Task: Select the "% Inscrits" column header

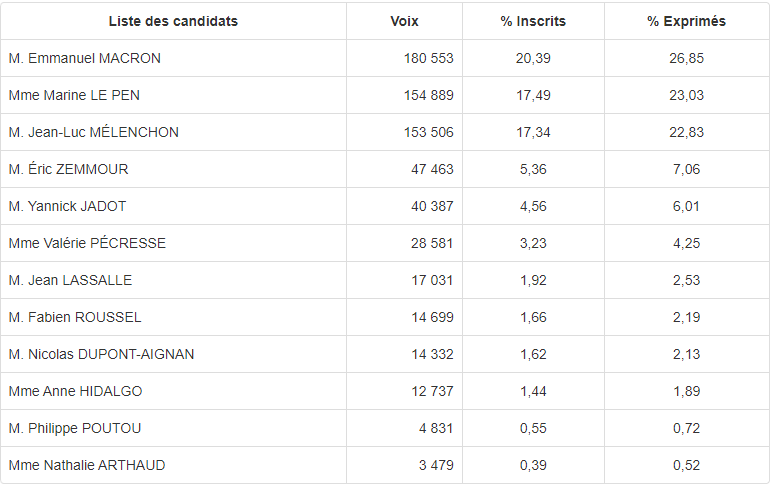Action: pyautogui.click(x=533, y=21)
